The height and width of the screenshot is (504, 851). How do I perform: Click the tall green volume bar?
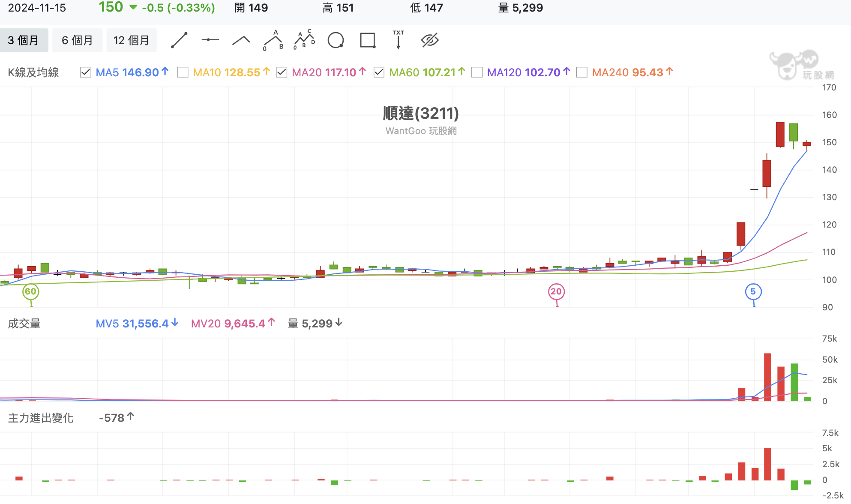pos(794,382)
